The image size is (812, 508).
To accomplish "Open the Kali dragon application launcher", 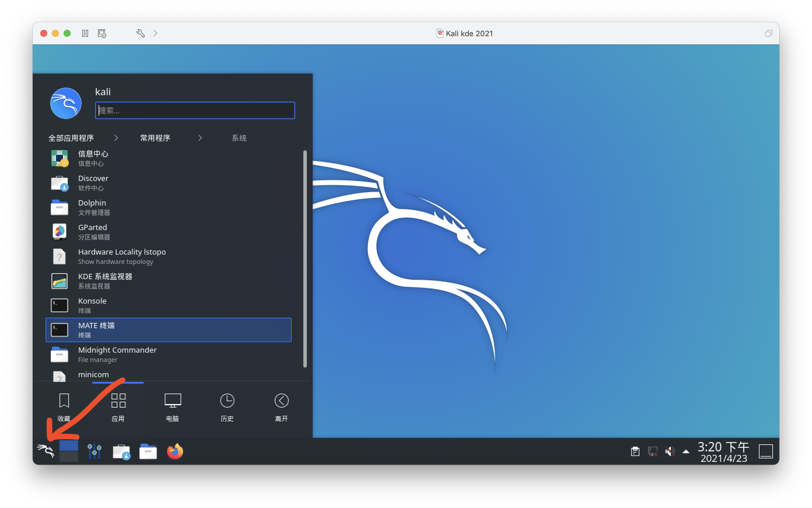I will click(45, 451).
